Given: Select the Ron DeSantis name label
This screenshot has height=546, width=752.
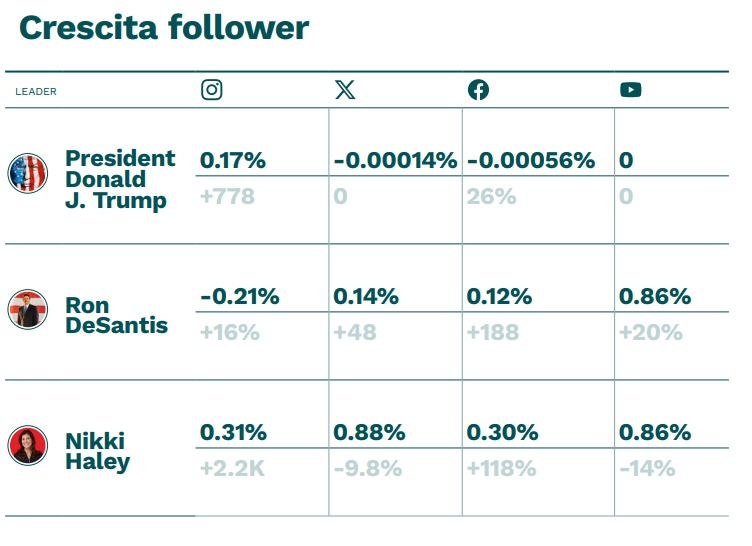Looking at the screenshot, I should (116, 315).
